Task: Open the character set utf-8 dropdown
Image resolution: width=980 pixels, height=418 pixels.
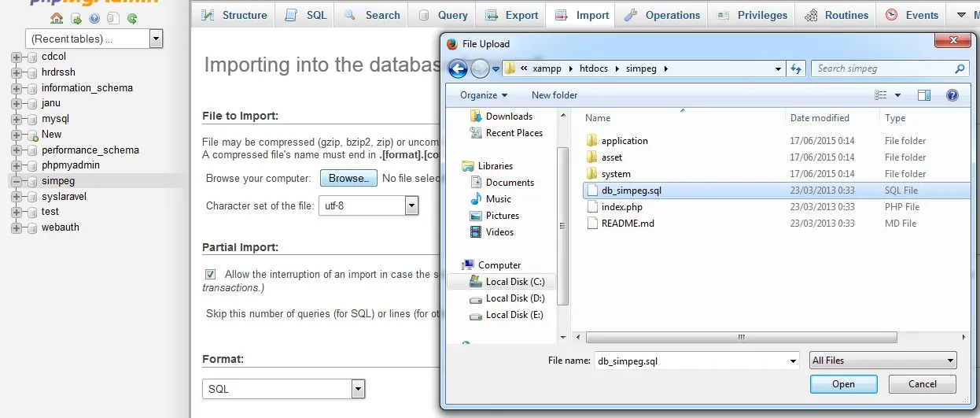Action: click(369, 206)
